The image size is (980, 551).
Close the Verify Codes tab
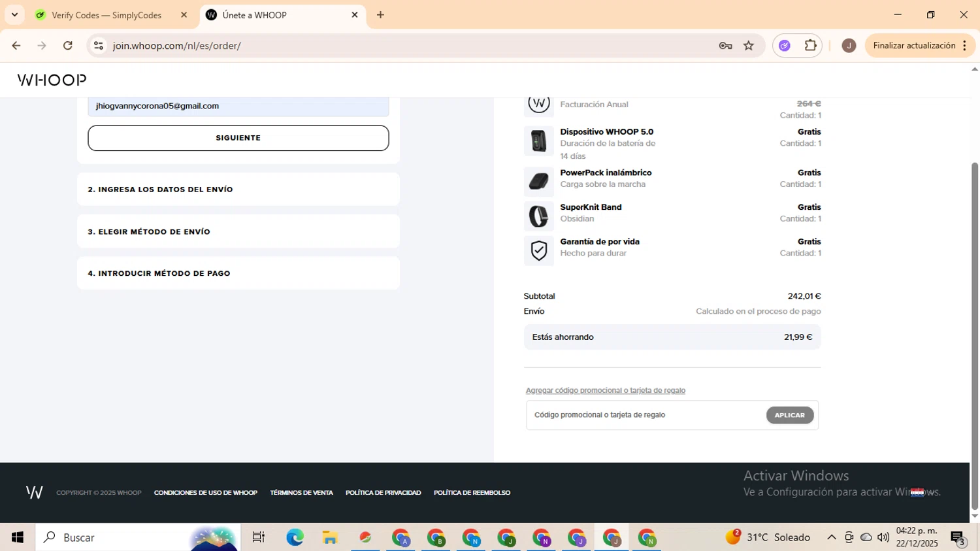pyautogui.click(x=184, y=15)
